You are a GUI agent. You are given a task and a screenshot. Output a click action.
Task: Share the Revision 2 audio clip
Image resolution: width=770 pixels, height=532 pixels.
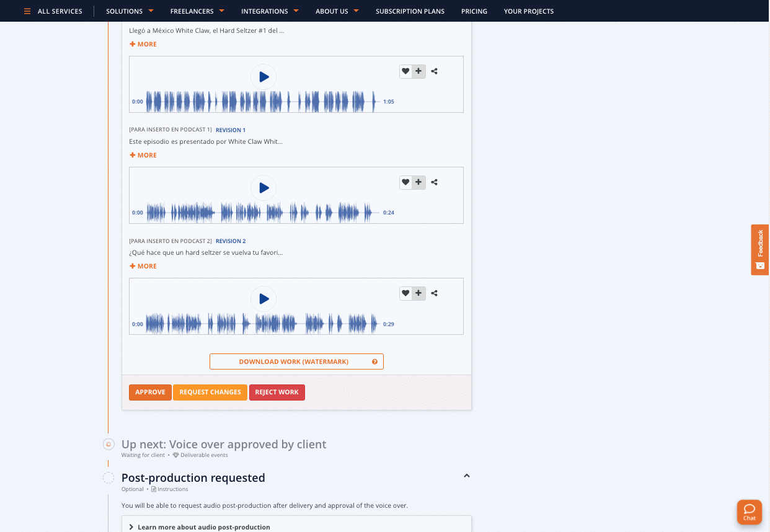click(x=435, y=293)
